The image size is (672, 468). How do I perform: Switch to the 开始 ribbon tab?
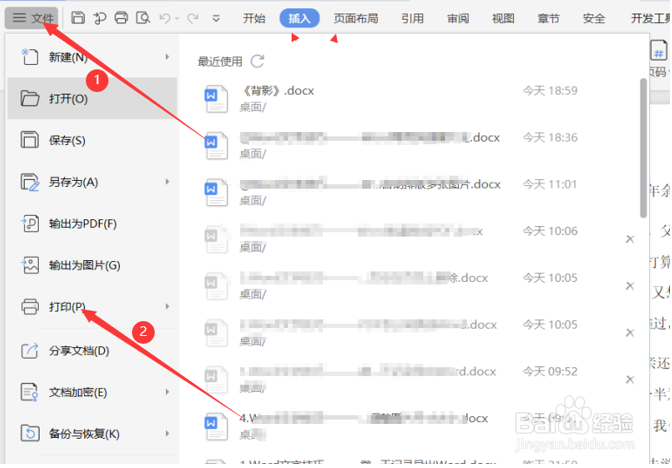254,18
